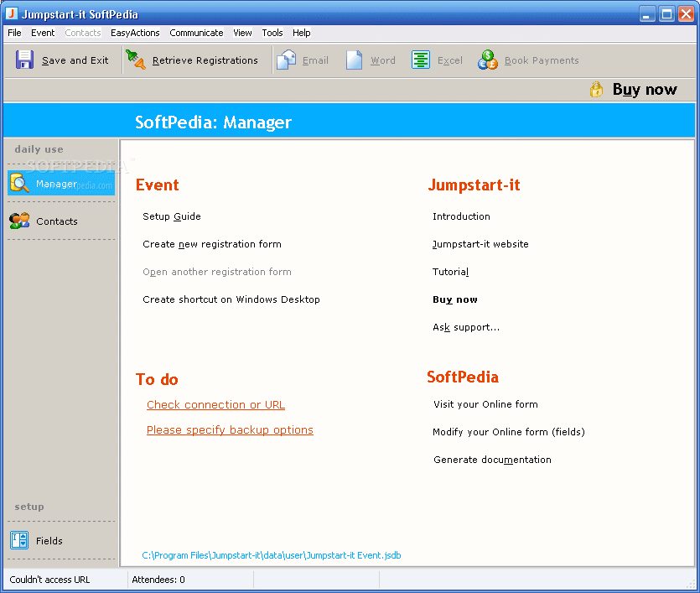Screen dimensions: 700x593
Task: Maximize the Jumpstart-it window
Action: [666, 14]
